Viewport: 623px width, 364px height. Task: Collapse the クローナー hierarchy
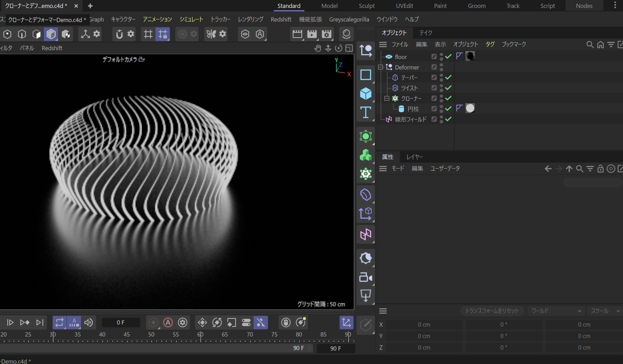coord(387,98)
